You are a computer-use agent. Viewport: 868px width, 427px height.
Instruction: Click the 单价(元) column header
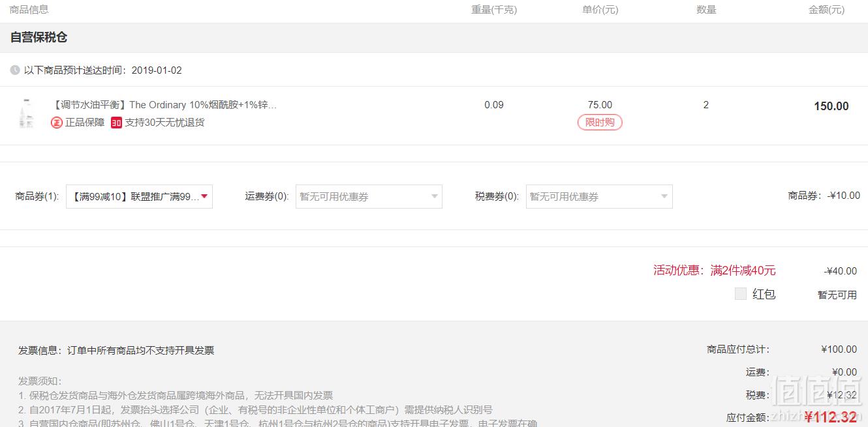(x=600, y=10)
